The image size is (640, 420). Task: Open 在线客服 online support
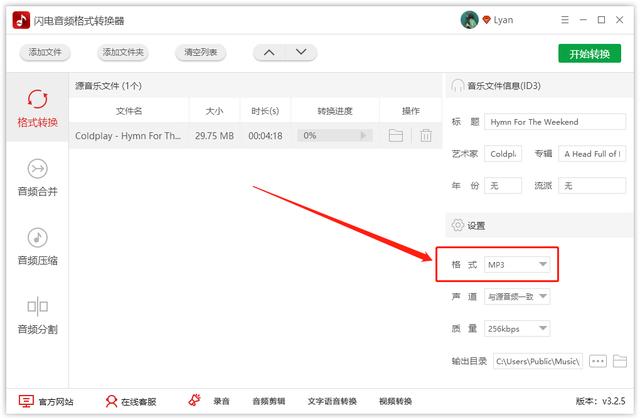[131, 402]
